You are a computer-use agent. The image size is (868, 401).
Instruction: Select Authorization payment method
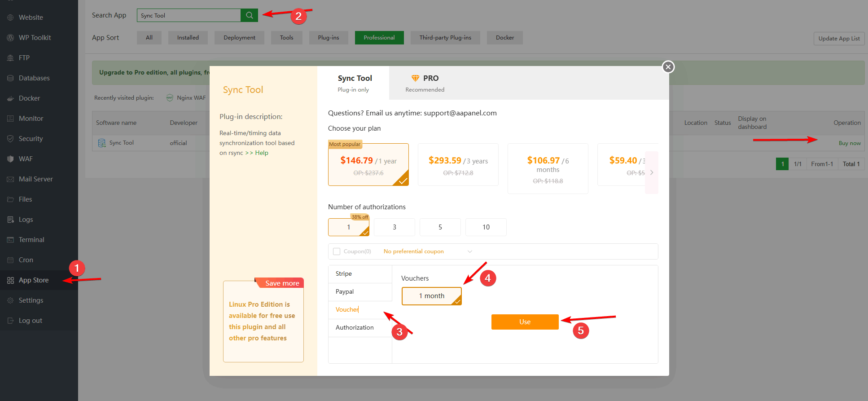tap(360, 328)
